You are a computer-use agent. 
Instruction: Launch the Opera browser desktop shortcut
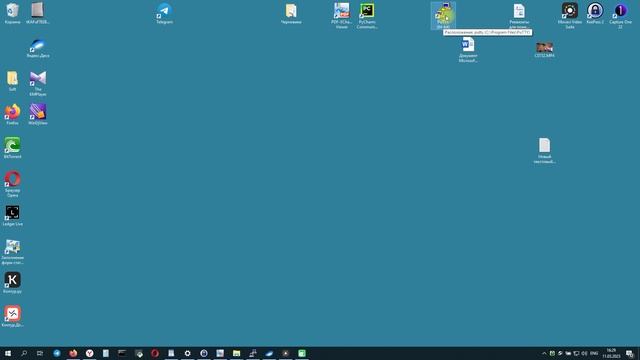(x=12, y=184)
